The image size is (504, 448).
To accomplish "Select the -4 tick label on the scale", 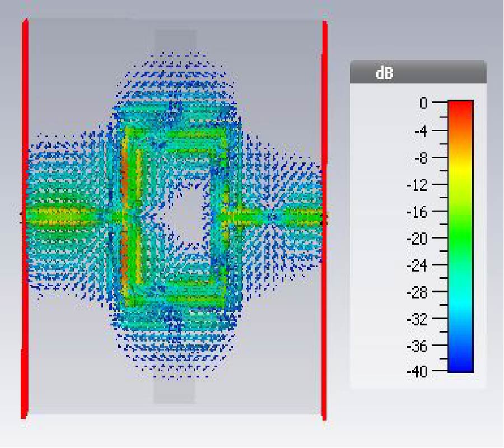I will (x=419, y=130).
